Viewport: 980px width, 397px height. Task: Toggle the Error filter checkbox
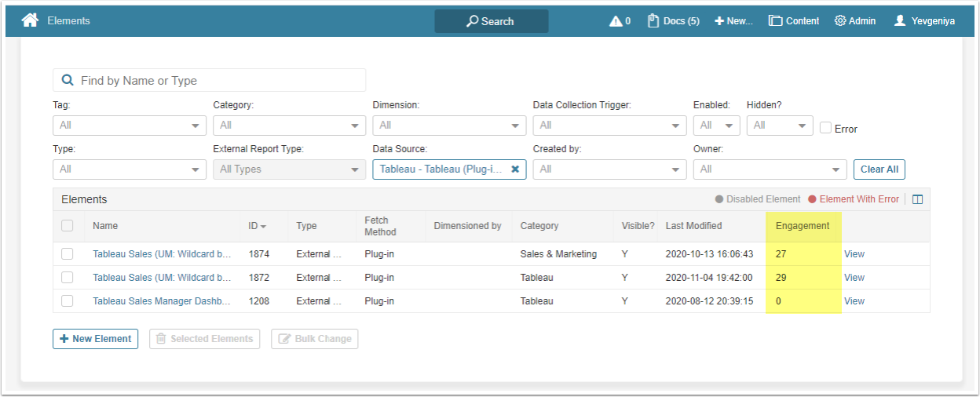click(825, 128)
